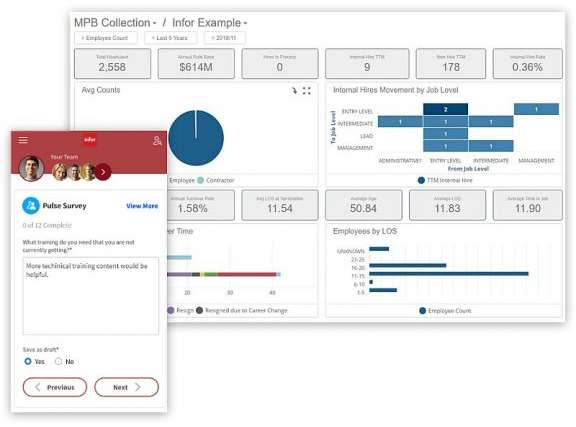Click the UNKNOWN bar in Employees by LOS
This screenshot has height=427, width=576.
pyautogui.click(x=379, y=249)
